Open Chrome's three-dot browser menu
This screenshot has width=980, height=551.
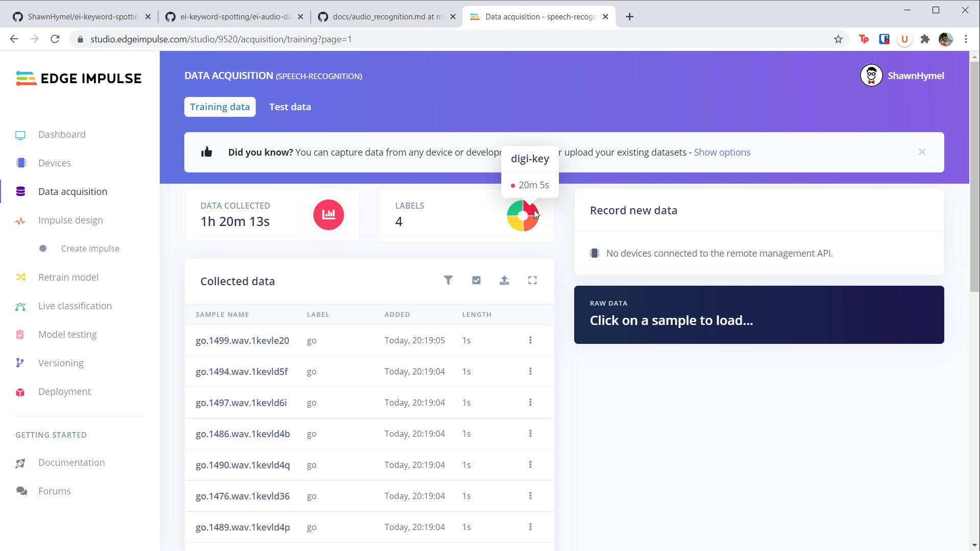(x=966, y=39)
